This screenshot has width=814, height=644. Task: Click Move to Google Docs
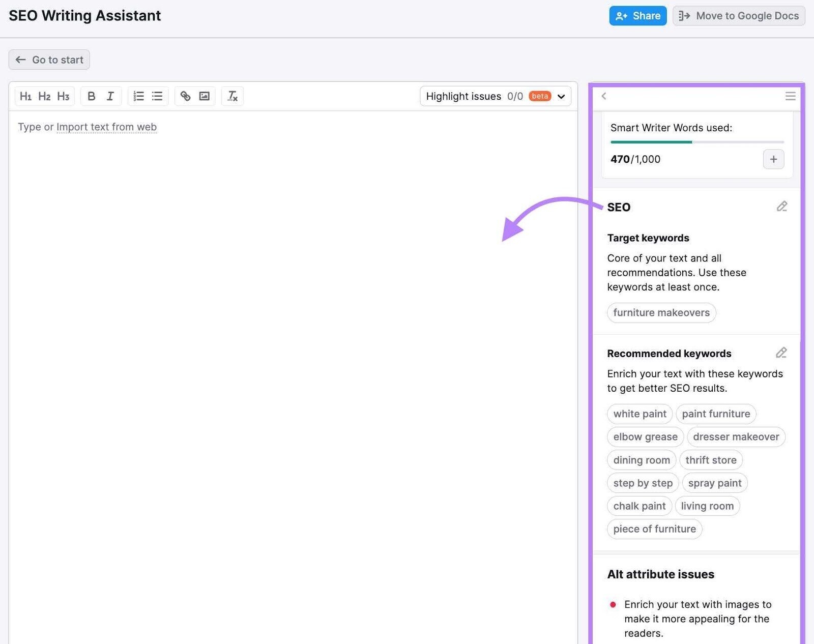(738, 15)
